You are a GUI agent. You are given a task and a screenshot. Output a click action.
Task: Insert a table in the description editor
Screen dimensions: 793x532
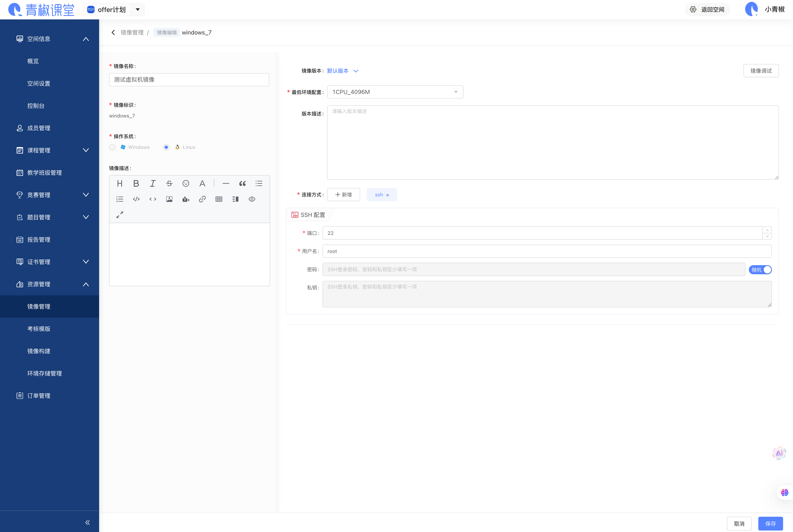(x=219, y=199)
